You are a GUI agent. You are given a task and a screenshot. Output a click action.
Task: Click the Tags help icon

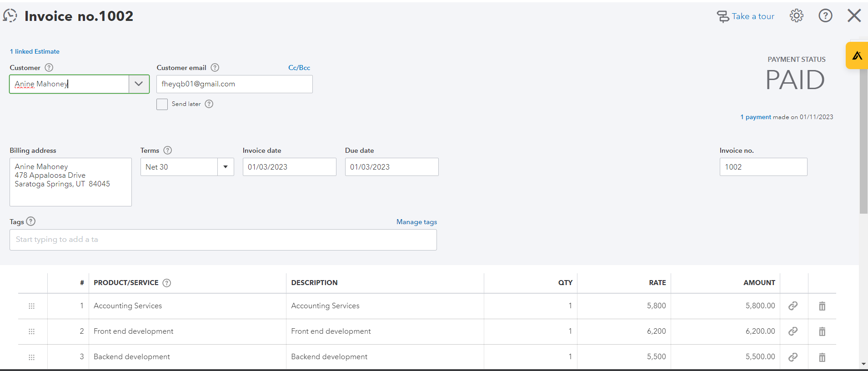pos(30,221)
